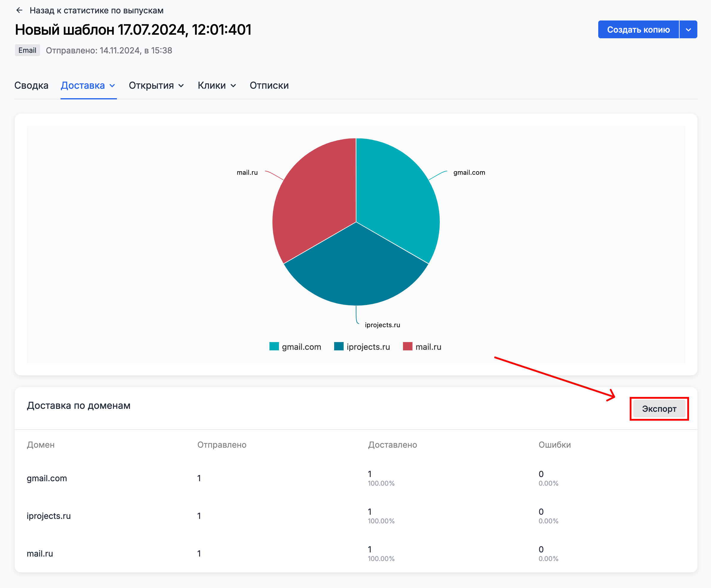
Task: Go back to статистике по выпускам link
Action: 96,10
